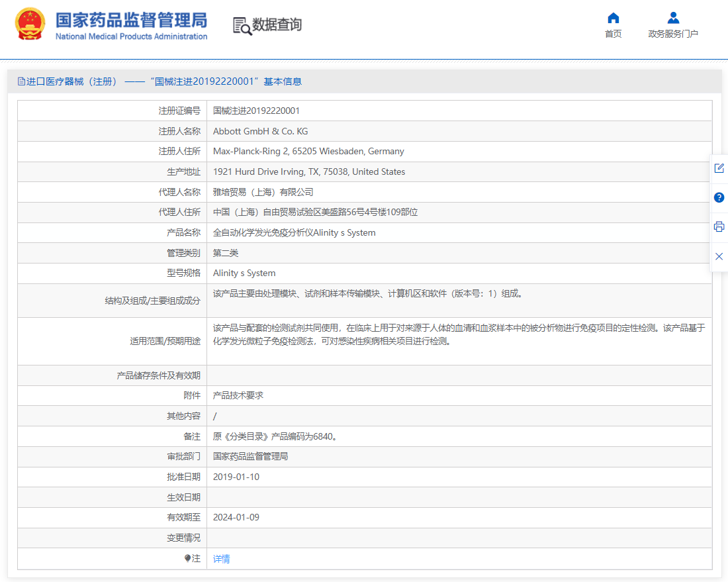
Task: Click National Medical Products Administration text
Action: pyautogui.click(x=132, y=36)
